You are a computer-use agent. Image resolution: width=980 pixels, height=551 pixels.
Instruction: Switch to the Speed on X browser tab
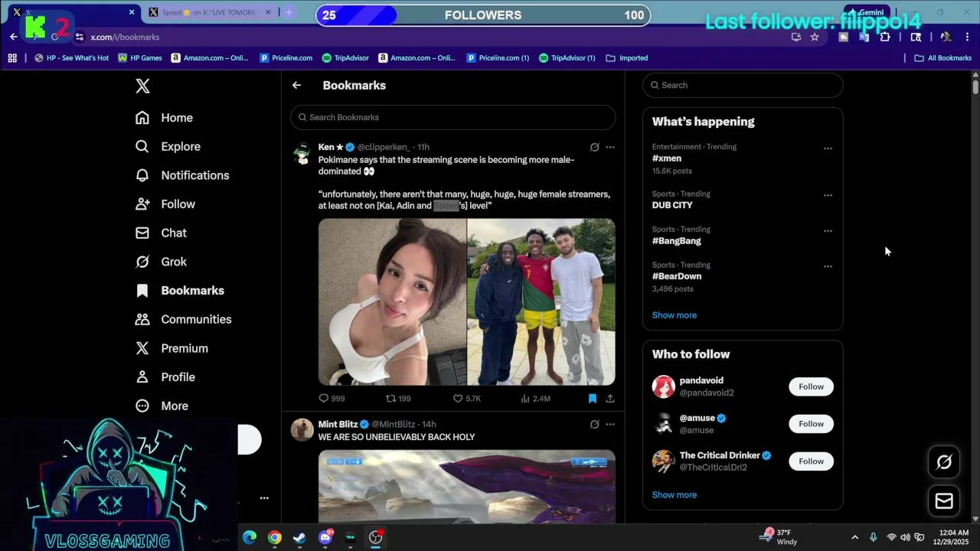pyautogui.click(x=211, y=12)
